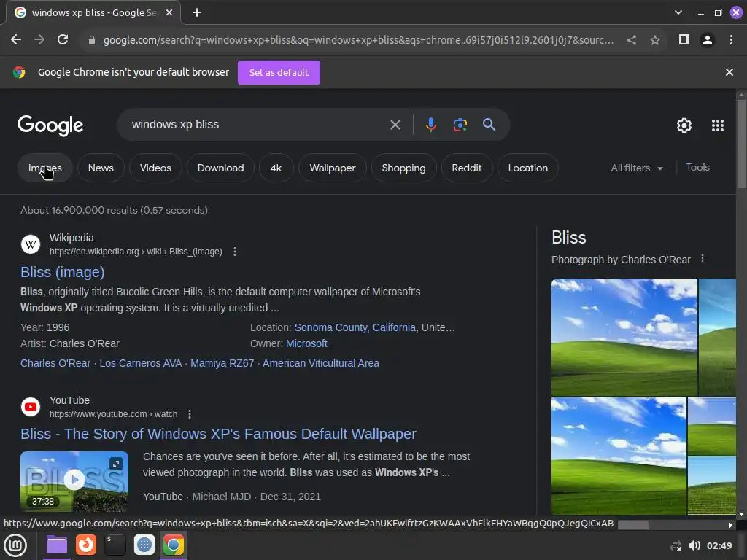Go back using the browser back arrow
The height and width of the screenshot is (560, 747).
(x=16, y=40)
